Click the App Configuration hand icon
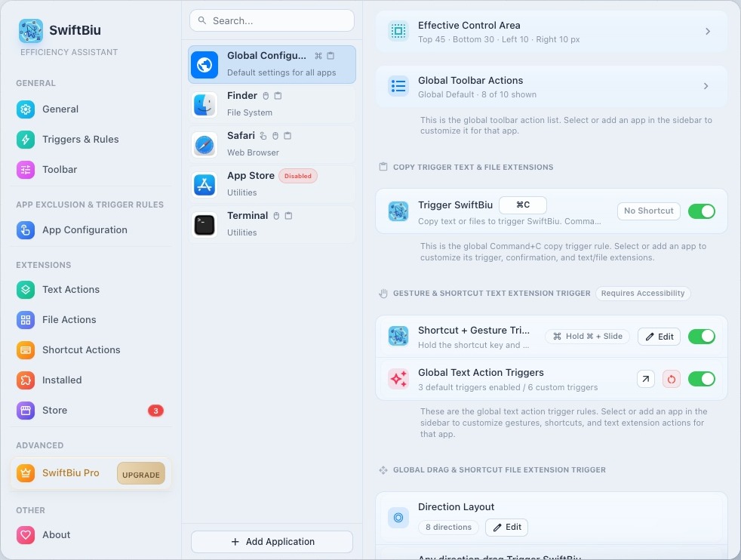Image resolution: width=741 pixels, height=560 pixels. tap(26, 230)
